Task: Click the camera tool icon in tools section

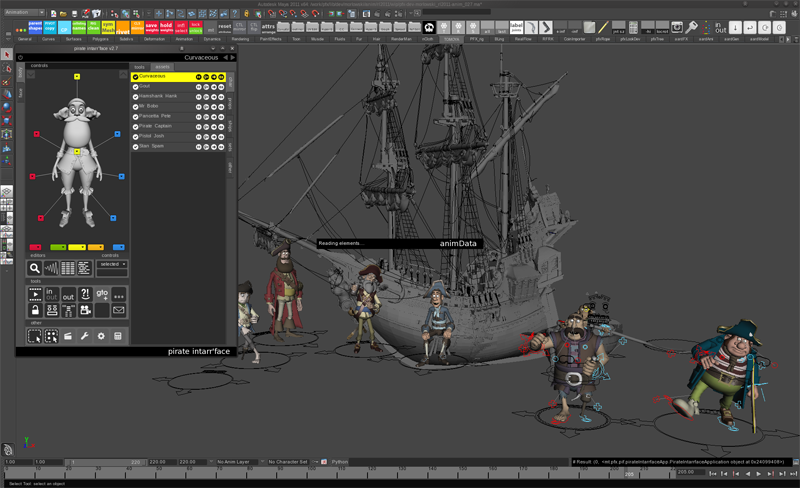Action: 85,310
